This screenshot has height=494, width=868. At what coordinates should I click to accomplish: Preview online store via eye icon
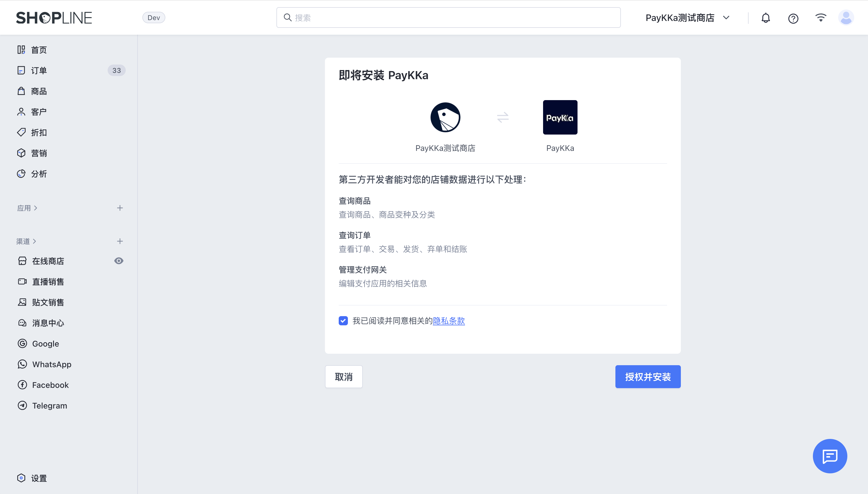tap(119, 261)
